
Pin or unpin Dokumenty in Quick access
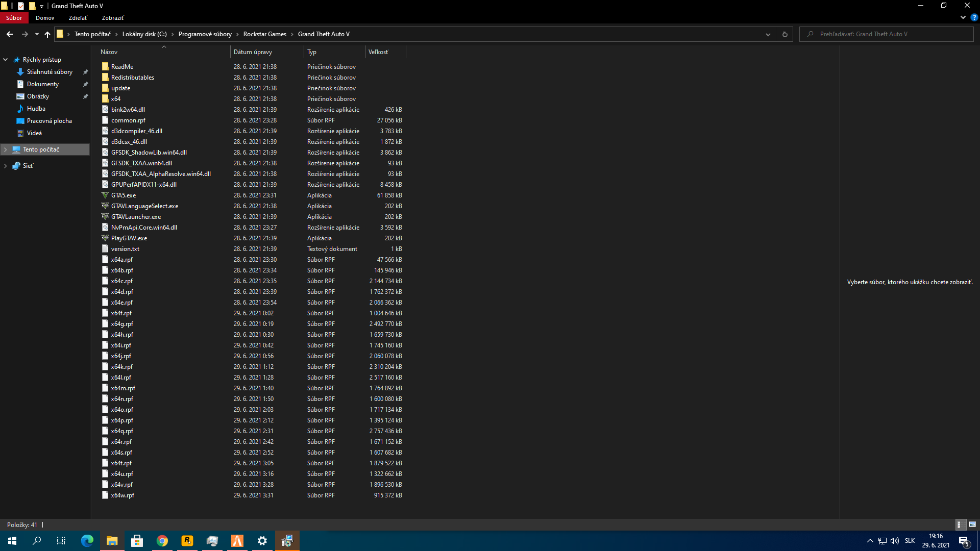pyautogui.click(x=85, y=84)
